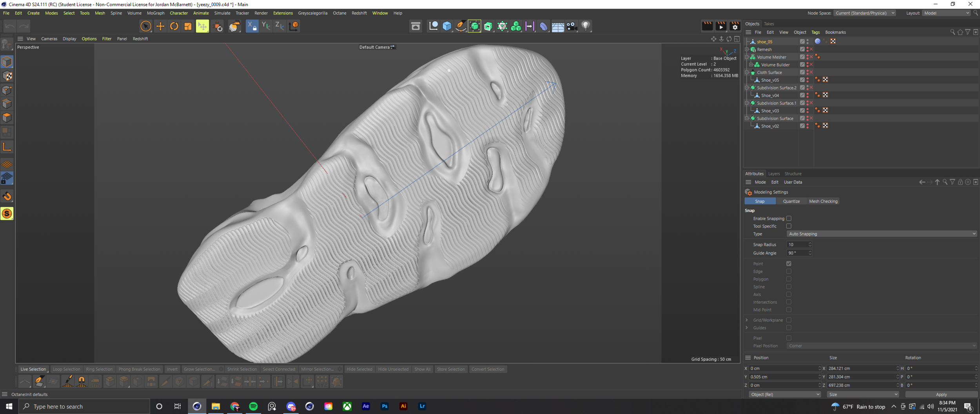This screenshot has width=980, height=414.
Task: Toggle Y axis lock
Action: (x=266, y=26)
